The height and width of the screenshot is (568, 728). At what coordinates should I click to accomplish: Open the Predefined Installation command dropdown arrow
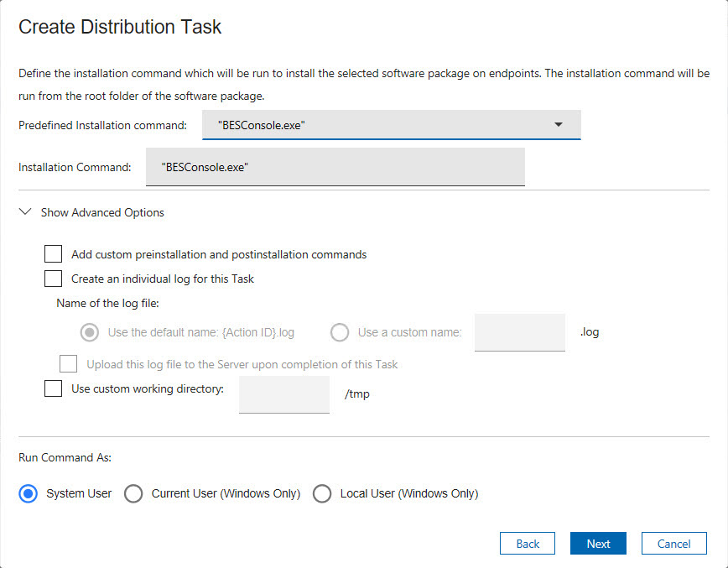click(559, 125)
